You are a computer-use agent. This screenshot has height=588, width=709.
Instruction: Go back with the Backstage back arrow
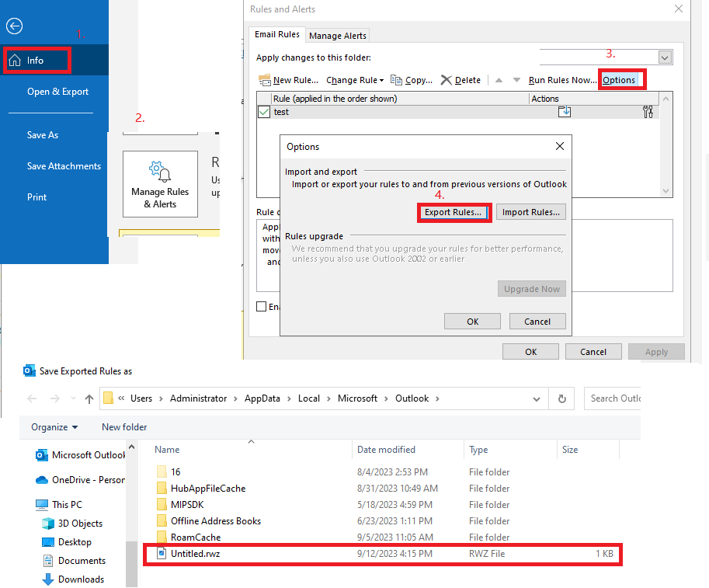point(14,26)
